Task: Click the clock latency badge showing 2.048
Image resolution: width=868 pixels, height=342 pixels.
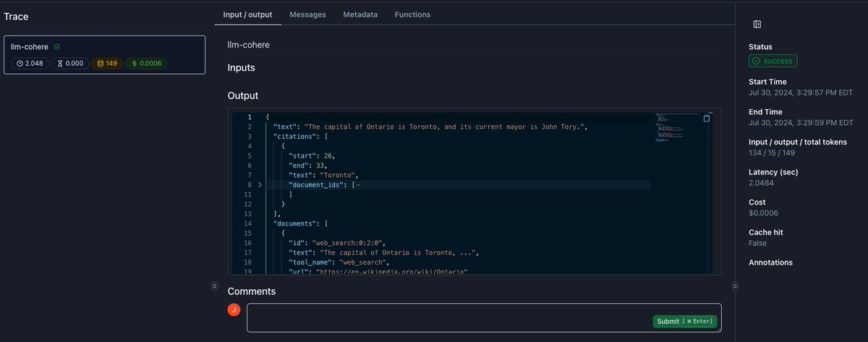Action: 30,64
